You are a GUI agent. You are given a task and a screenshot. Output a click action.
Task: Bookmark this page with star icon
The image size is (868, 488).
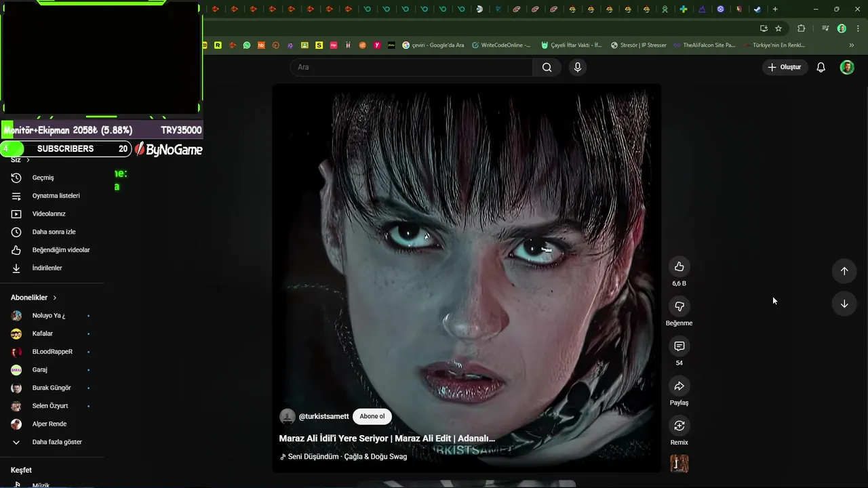click(x=778, y=28)
